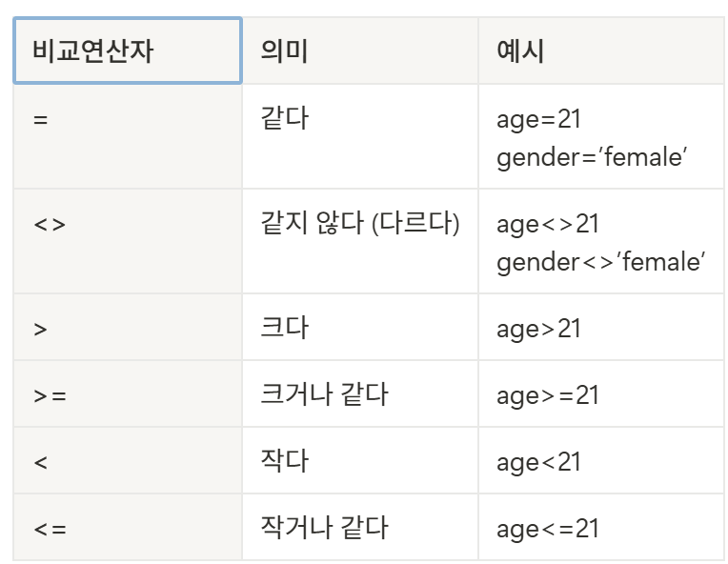This screenshot has height=564, width=728.
Task: Select the <> operator cell
Action: point(127,241)
